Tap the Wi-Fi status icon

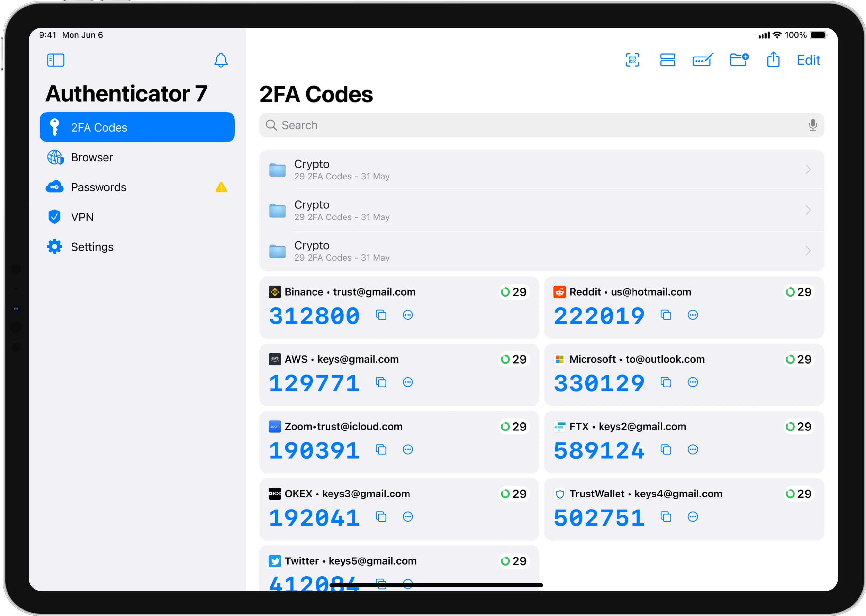point(777,35)
